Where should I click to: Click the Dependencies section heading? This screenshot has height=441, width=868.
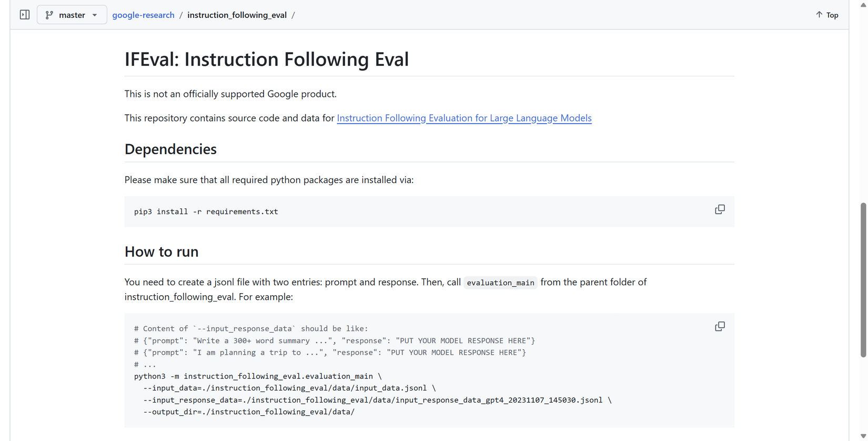pos(170,149)
